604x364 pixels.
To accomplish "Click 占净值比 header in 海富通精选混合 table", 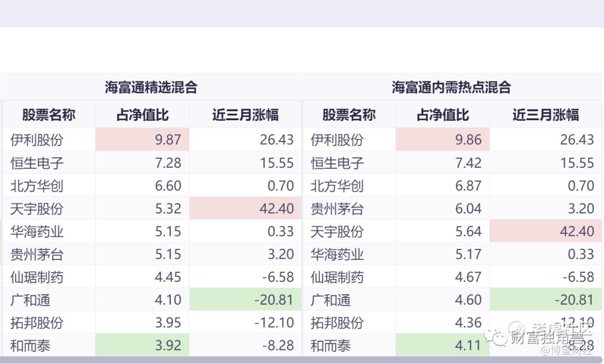I will click(142, 115).
